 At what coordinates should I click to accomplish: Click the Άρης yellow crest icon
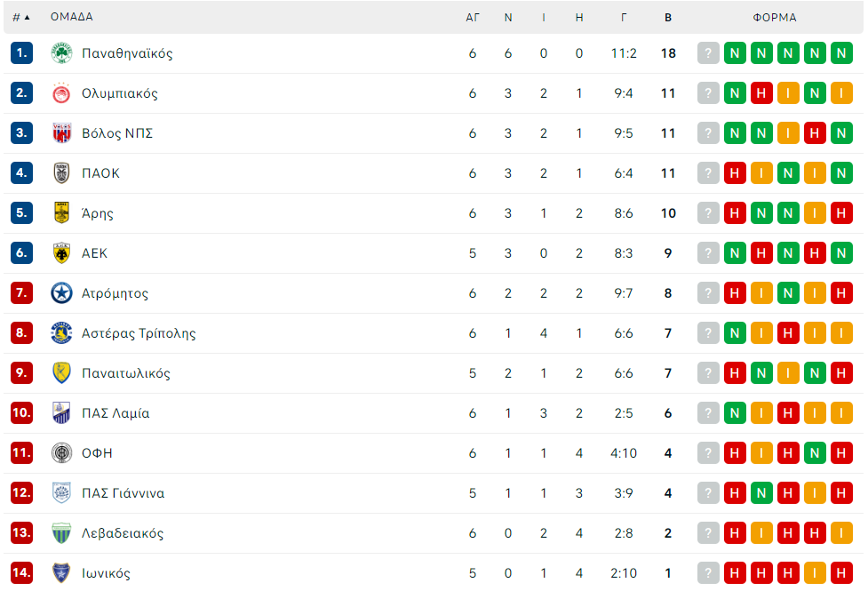click(x=61, y=212)
